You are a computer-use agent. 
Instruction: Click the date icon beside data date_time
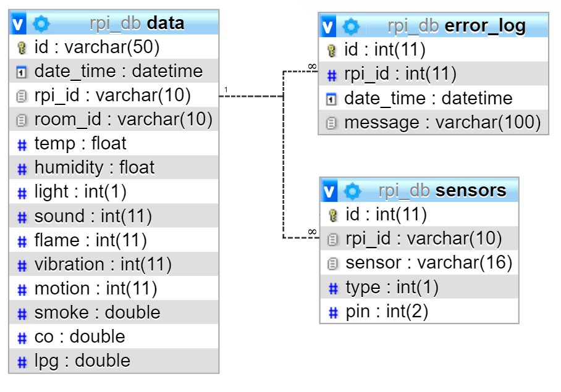(22, 72)
